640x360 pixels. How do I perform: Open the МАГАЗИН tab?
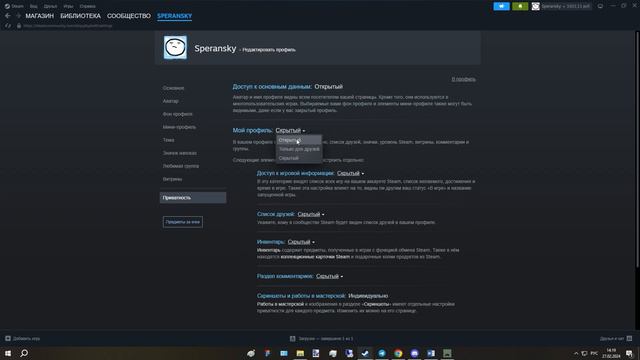[x=40, y=16]
